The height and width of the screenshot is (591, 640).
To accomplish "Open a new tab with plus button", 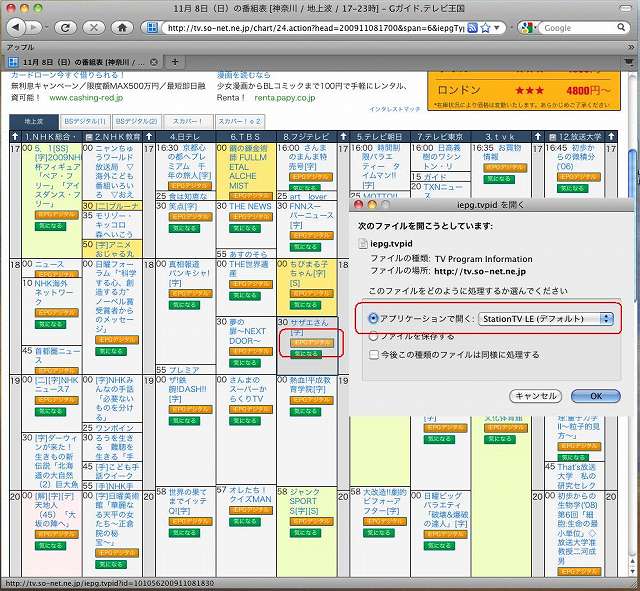I will pyautogui.click(x=175, y=62).
